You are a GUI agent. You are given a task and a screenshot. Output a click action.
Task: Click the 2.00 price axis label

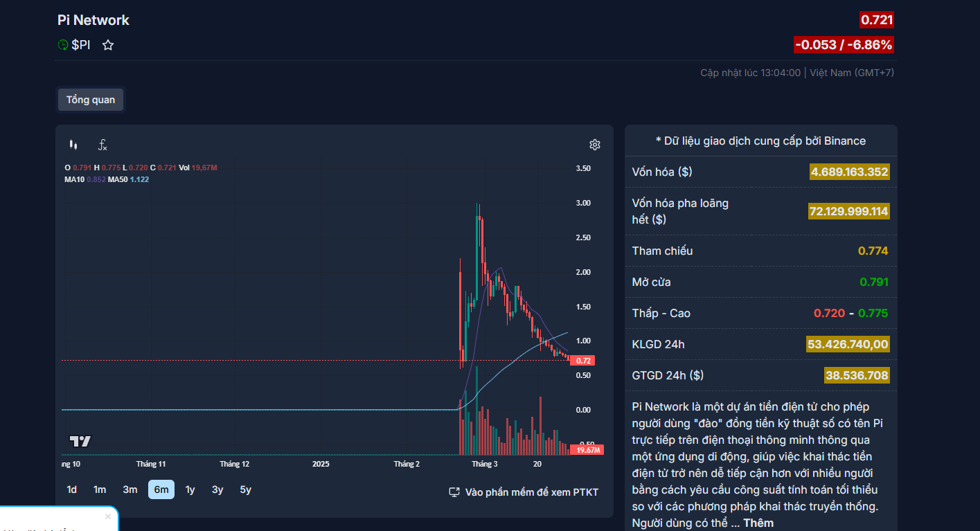coord(583,272)
